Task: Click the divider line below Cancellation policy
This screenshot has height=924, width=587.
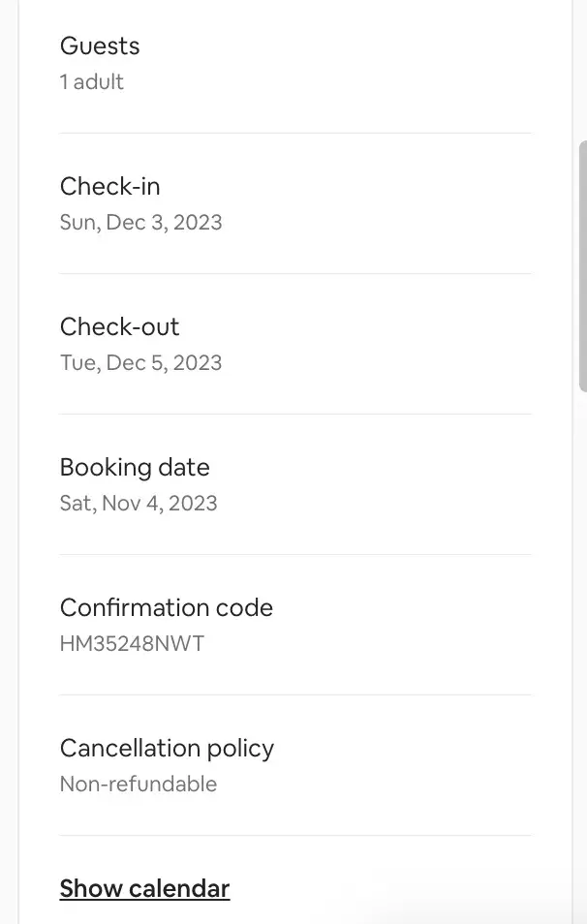Action: click(295, 835)
